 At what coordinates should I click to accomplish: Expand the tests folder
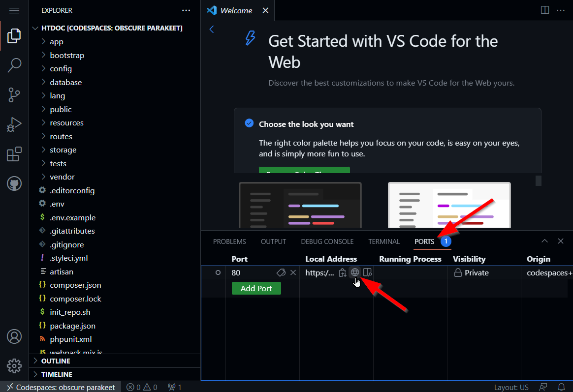[115, 163]
